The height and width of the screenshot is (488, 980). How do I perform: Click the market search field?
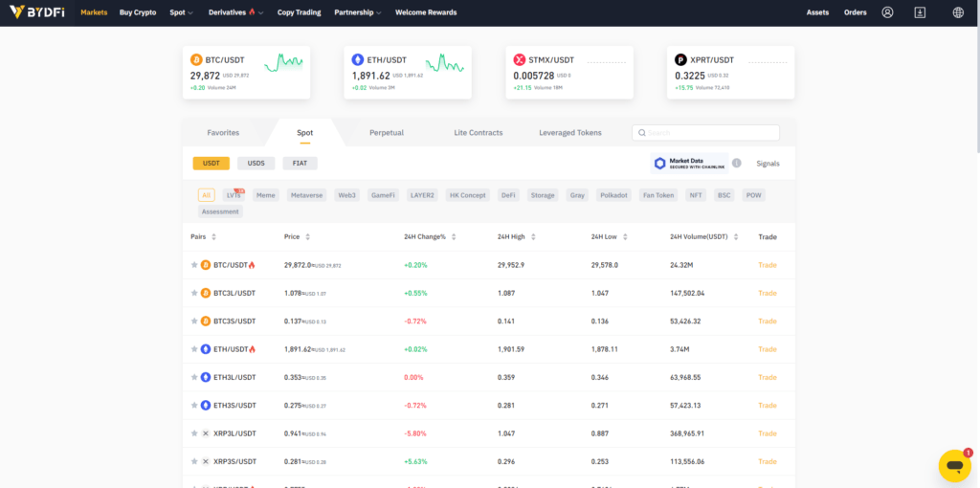[705, 132]
